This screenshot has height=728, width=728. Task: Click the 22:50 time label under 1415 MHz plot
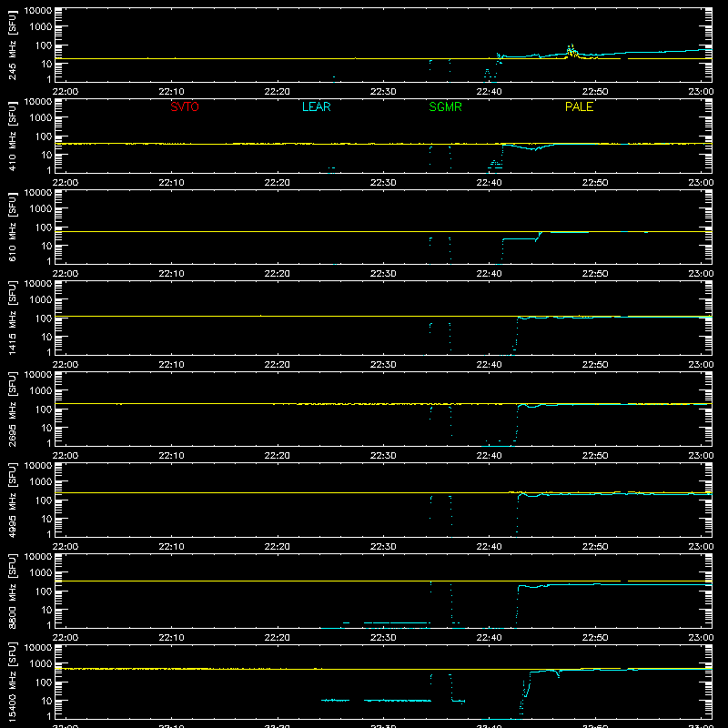pyautogui.click(x=595, y=365)
